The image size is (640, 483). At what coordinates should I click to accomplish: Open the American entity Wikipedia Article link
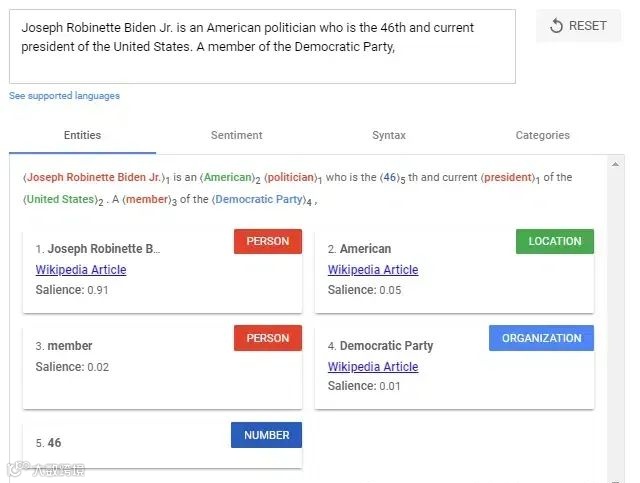[x=373, y=270]
